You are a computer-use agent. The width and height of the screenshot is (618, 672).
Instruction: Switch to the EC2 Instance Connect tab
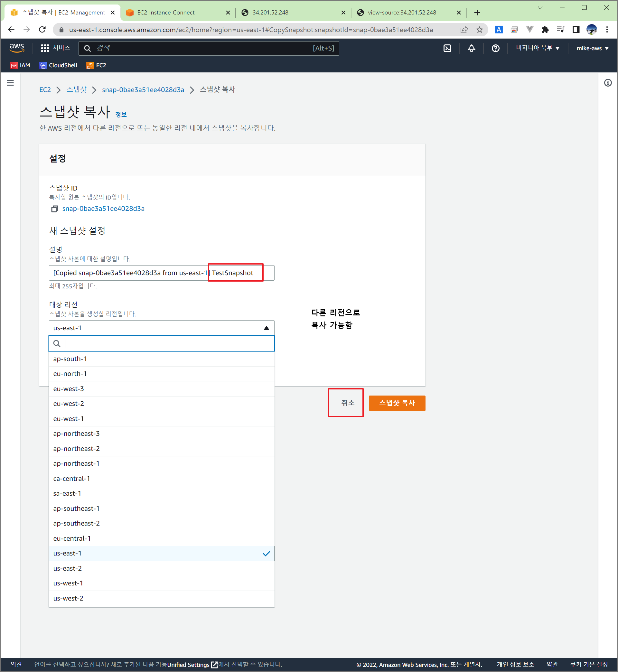coord(166,12)
